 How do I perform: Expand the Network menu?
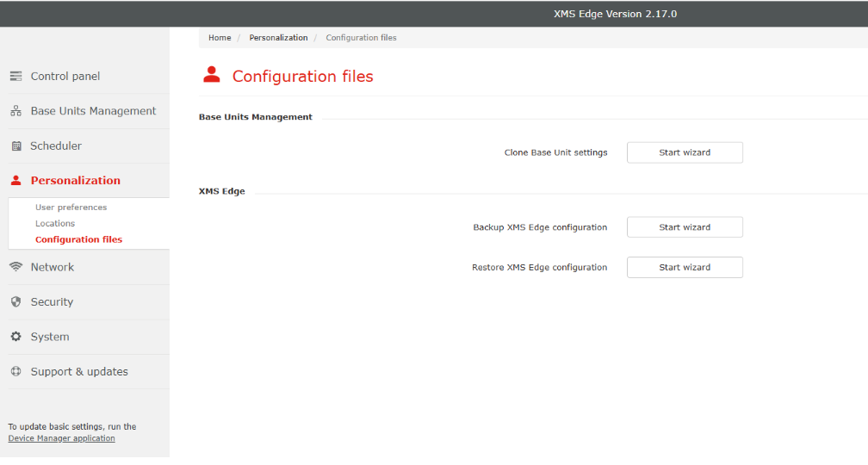pos(52,267)
